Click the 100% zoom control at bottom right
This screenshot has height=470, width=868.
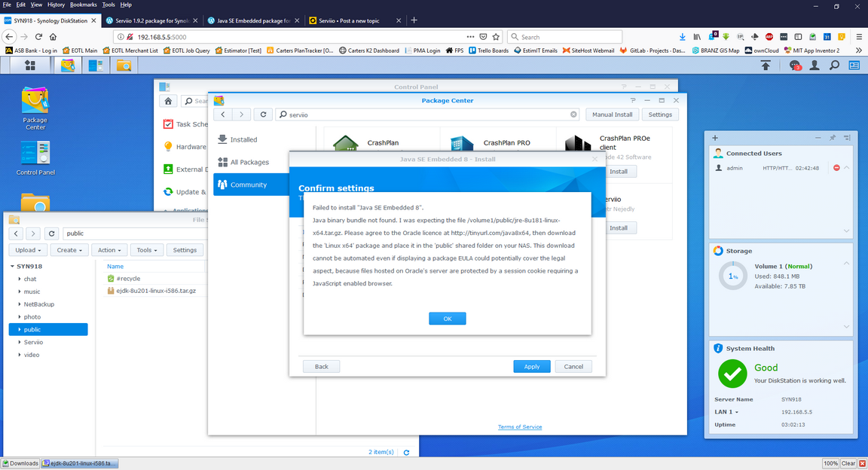830,463
